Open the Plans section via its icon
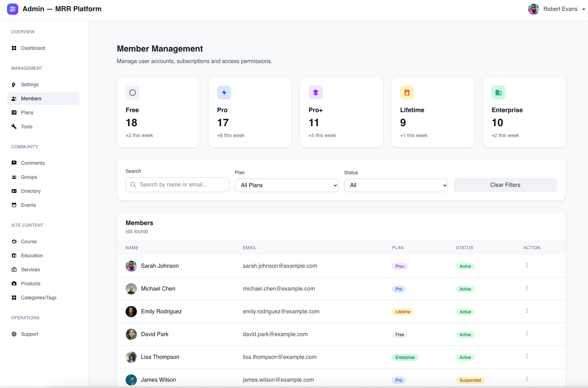Viewport: 588px width, 388px height. click(14, 113)
